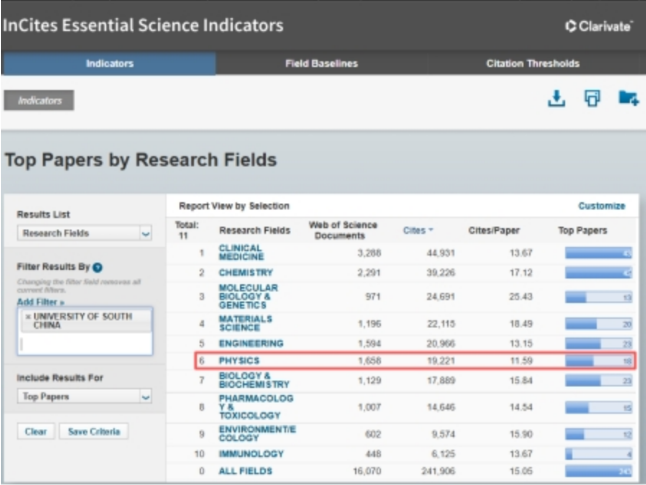Click the Filter Results By help icon

click(97, 267)
